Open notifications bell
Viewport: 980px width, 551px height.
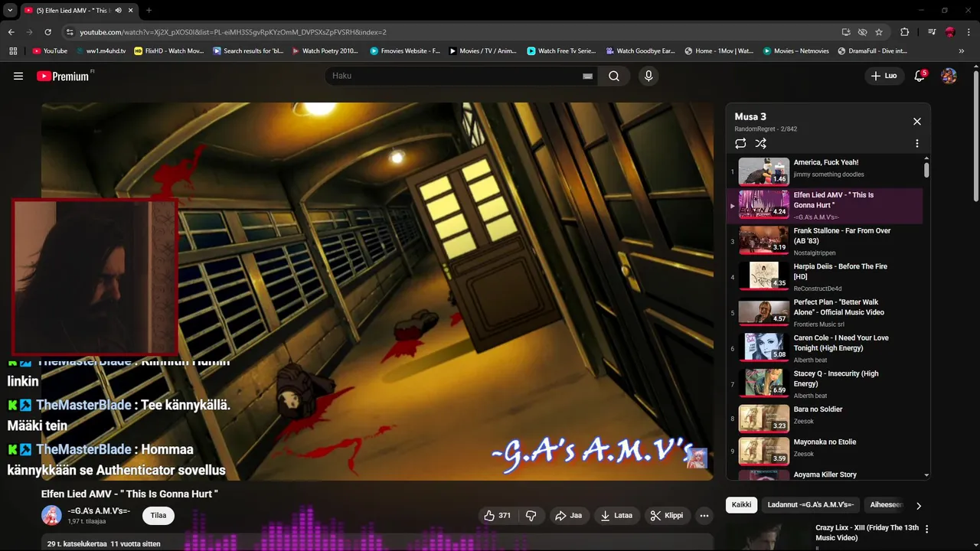pos(920,76)
